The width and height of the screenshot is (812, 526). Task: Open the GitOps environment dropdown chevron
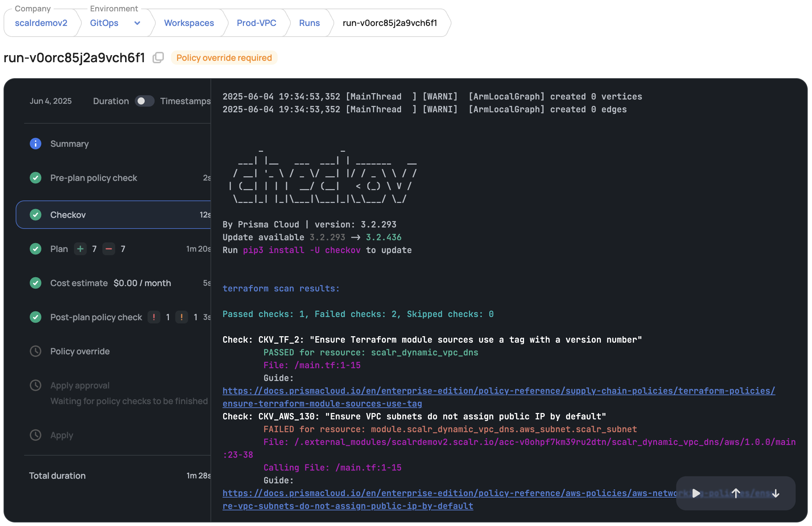click(x=137, y=23)
